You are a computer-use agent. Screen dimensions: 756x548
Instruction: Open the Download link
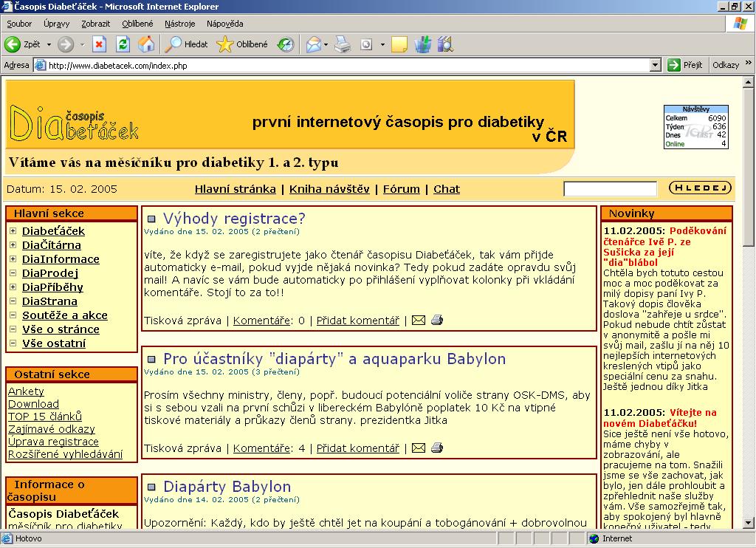34,404
